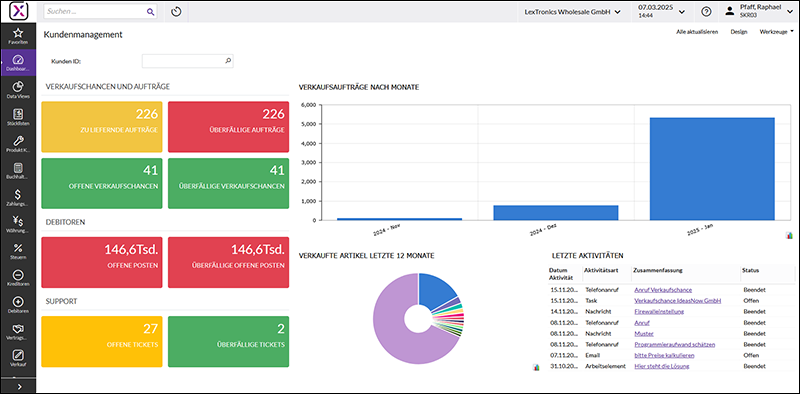Open the bitte Preise kalkulieren link
800x394 pixels.
click(x=664, y=355)
